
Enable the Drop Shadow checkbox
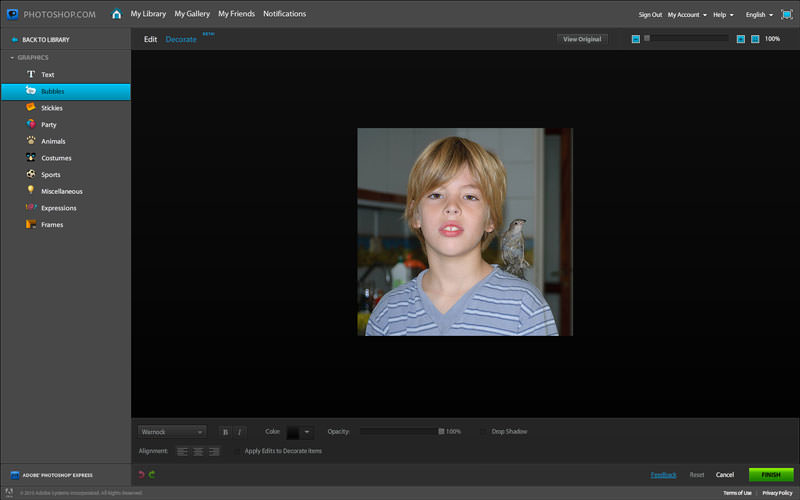tap(483, 432)
